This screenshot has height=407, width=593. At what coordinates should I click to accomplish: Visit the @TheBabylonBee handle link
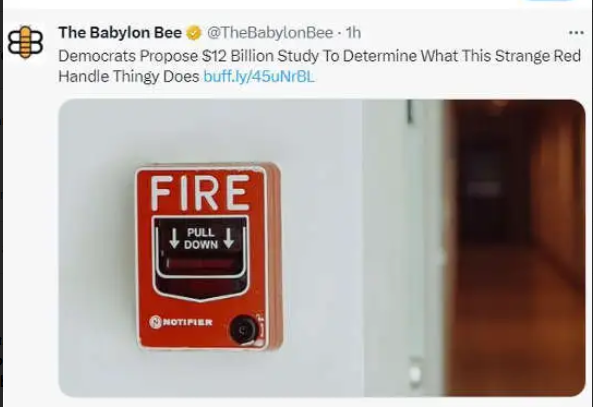pyautogui.click(x=270, y=33)
